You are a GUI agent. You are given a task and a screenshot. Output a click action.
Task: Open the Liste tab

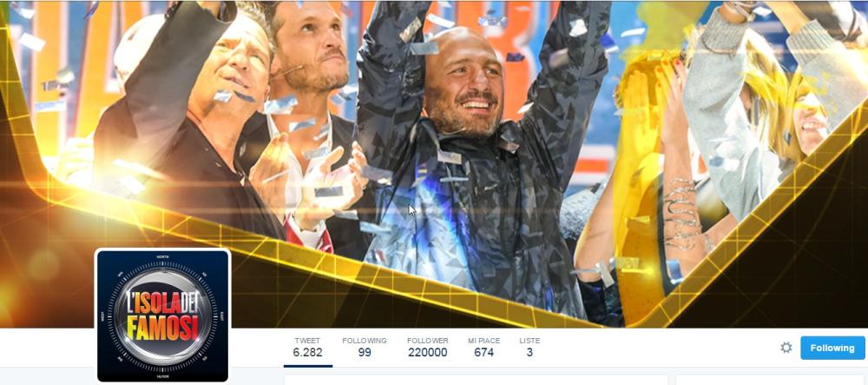529,348
